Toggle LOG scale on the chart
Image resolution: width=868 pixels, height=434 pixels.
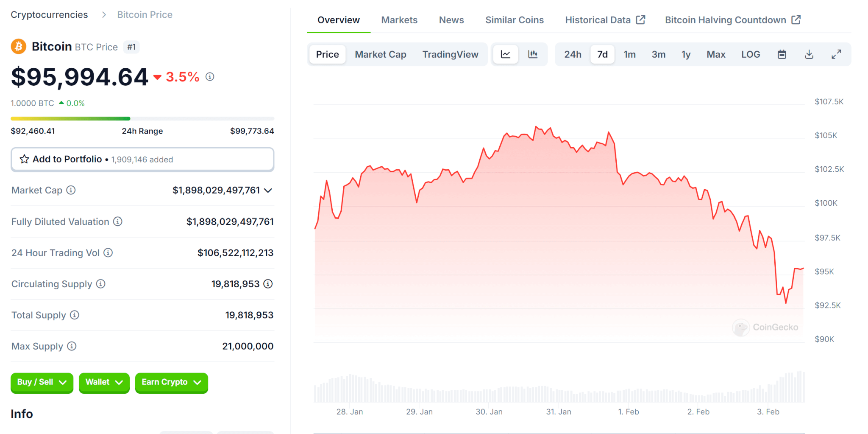click(x=750, y=54)
